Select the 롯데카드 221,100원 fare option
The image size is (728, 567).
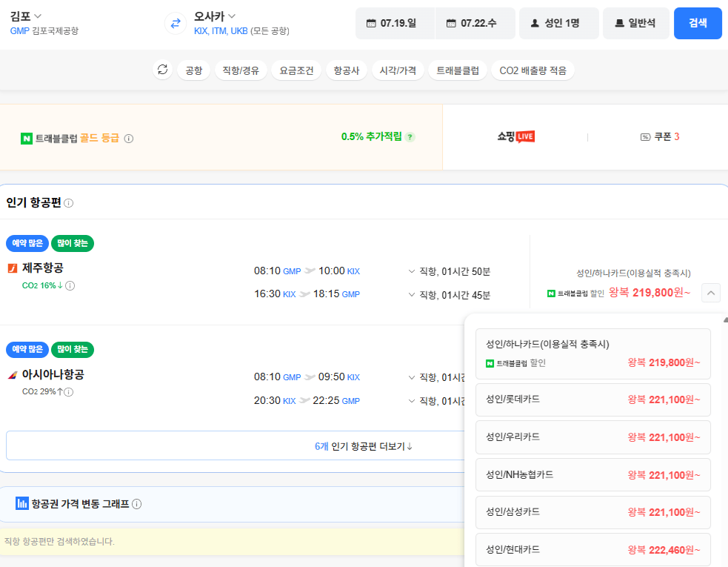(x=593, y=399)
